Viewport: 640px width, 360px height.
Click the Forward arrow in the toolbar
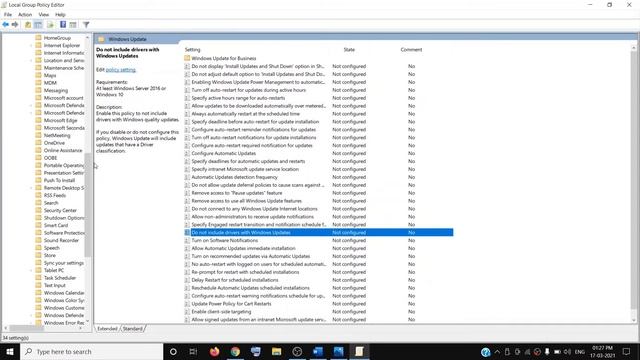click(15, 24)
